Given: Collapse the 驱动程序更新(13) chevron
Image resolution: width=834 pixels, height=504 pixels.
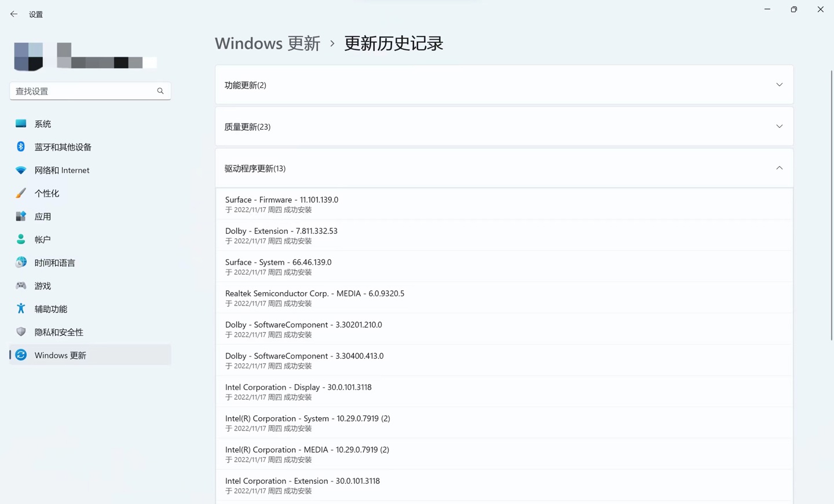Looking at the screenshot, I should pos(779,168).
